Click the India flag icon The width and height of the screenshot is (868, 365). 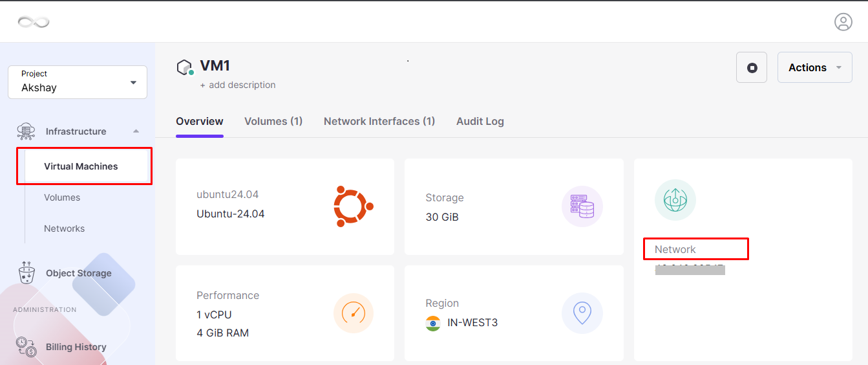[433, 323]
